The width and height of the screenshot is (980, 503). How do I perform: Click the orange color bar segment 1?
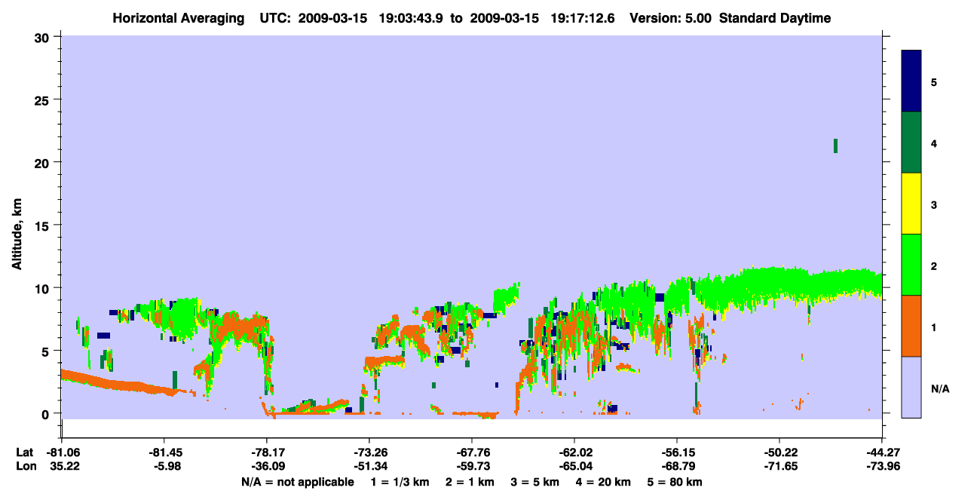(911, 326)
